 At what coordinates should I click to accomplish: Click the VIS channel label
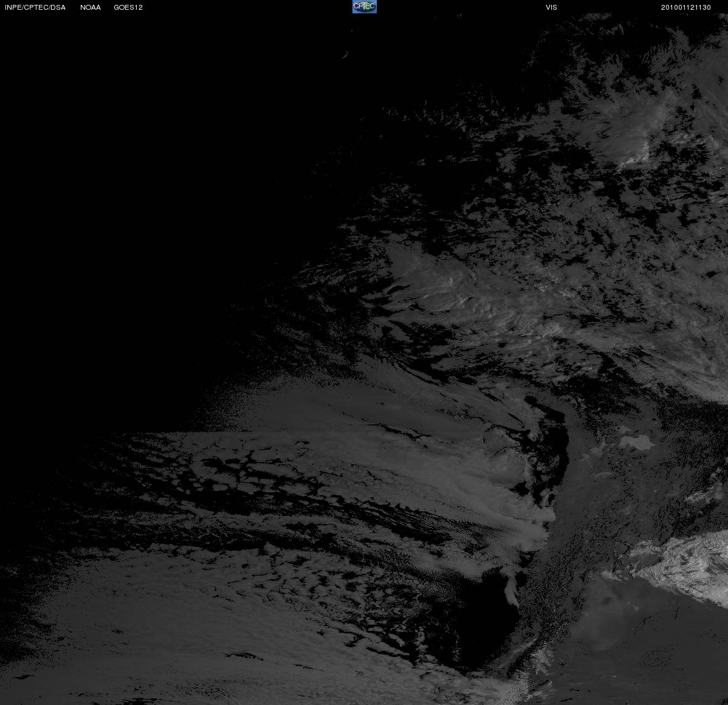(x=551, y=7)
